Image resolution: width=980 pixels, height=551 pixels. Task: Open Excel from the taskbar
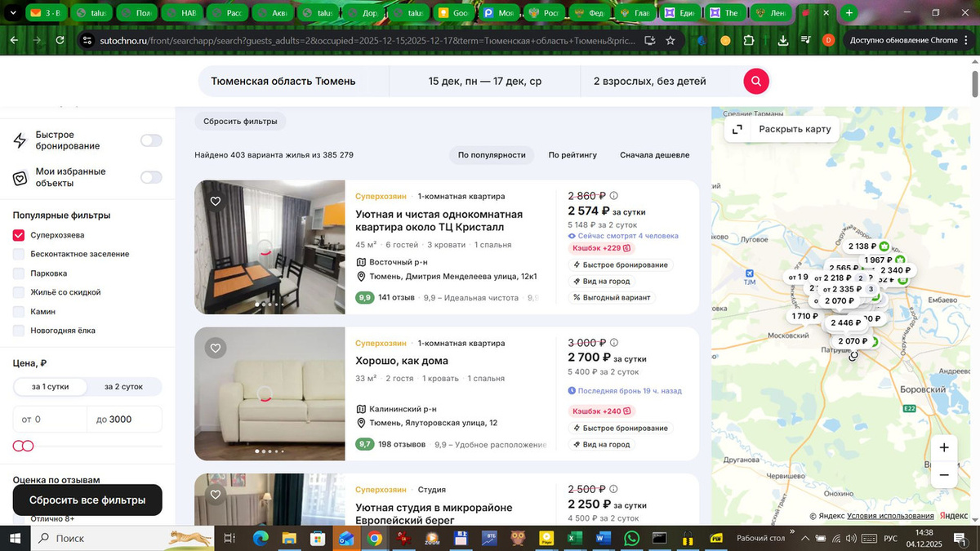click(x=573, y=538)
